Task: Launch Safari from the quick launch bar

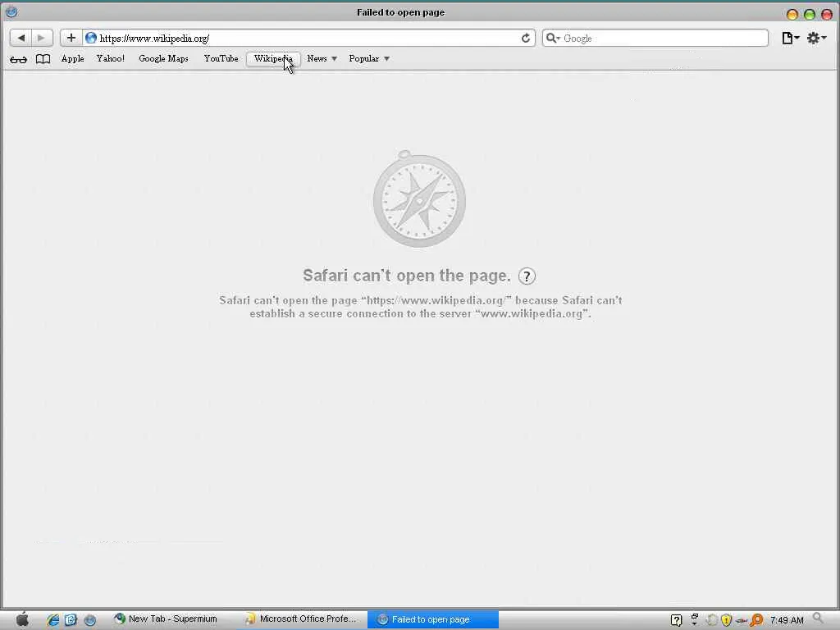Action: point(90,620)
